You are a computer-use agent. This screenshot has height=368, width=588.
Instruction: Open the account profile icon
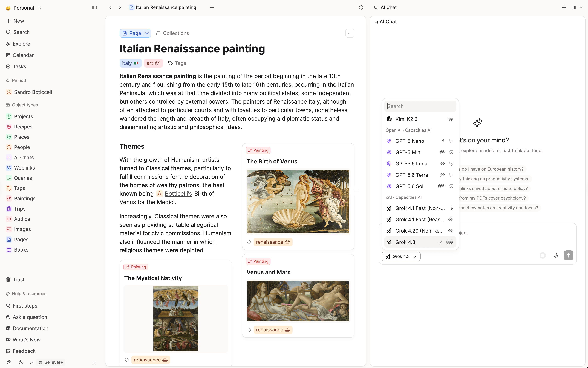(32, 362)
